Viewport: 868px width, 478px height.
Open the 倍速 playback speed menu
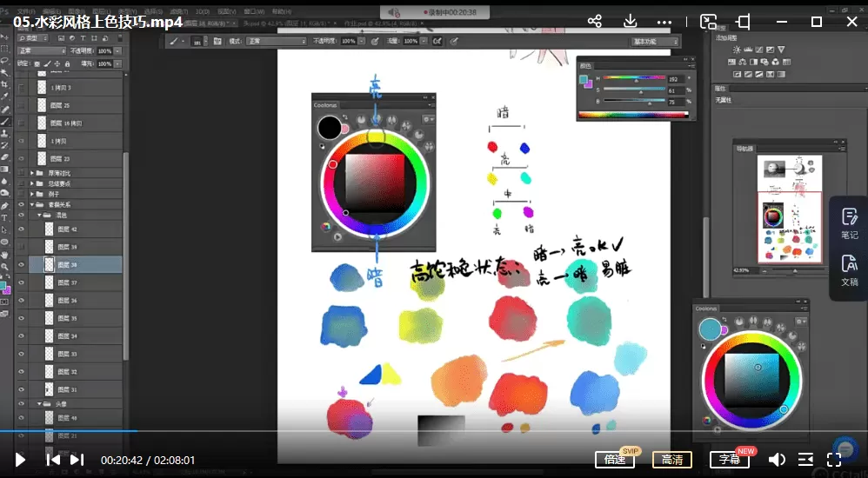tap(615, 460)
